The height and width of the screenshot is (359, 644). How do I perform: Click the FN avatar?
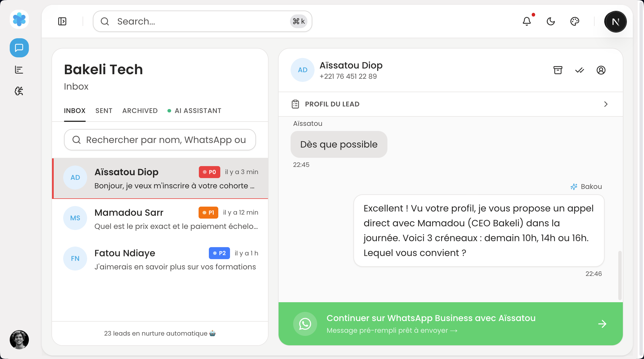(x=75, y=259)
